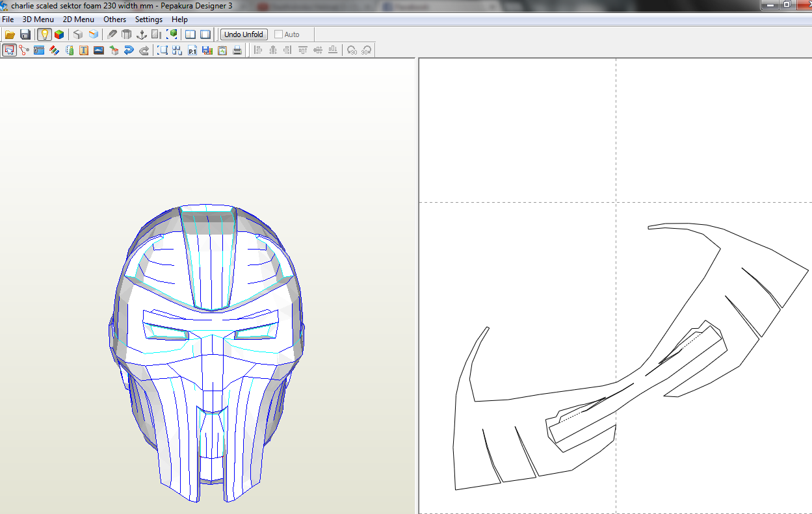812x514 pixels.
Task: Click the blue cube with orange edge icon
Action: point(94,34)
